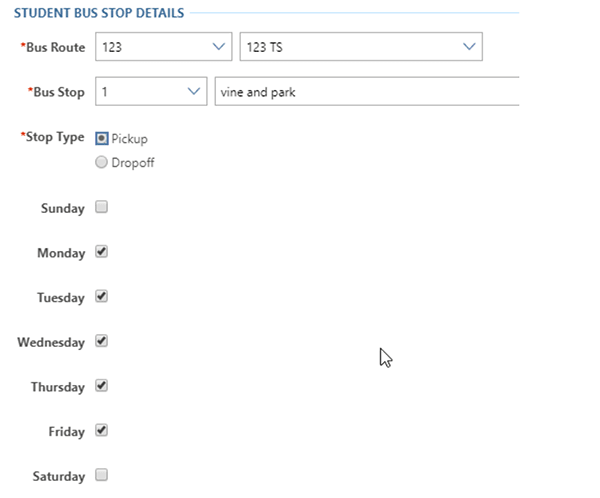Image resolution: width=600 pixels, height=498 pixels.
Task: Click the vine and park text field
Action: pos(367,91)
